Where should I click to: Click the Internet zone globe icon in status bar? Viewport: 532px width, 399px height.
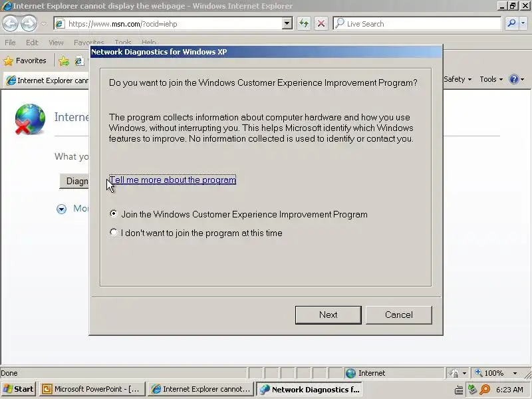click(350, 373)
